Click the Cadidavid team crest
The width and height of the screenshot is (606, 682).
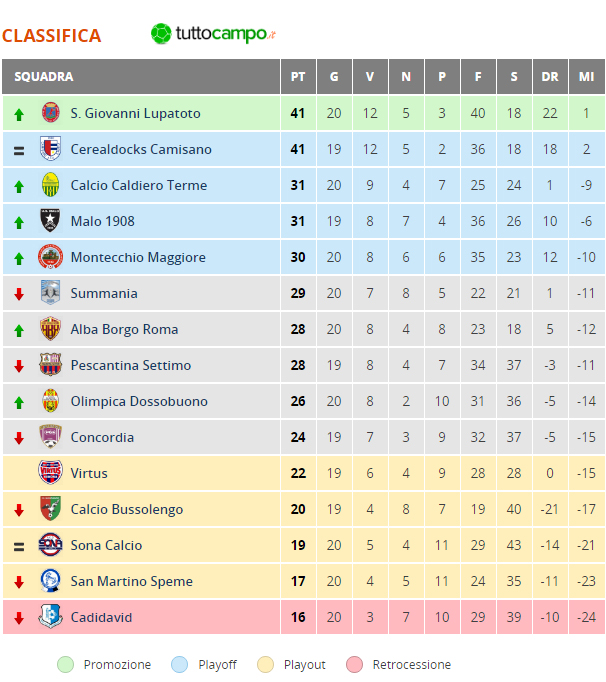[50, 616]
